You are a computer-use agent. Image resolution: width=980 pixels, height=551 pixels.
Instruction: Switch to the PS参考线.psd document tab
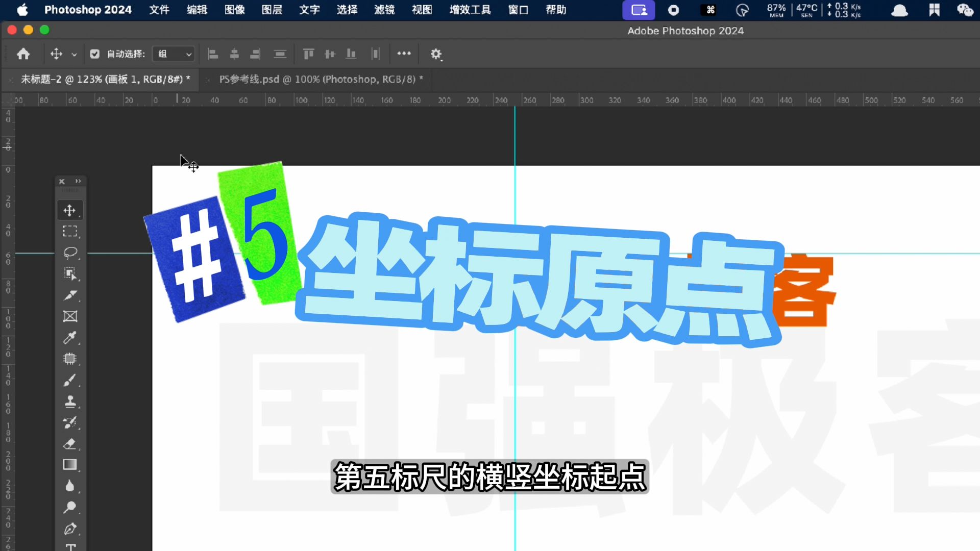(321, 79)
